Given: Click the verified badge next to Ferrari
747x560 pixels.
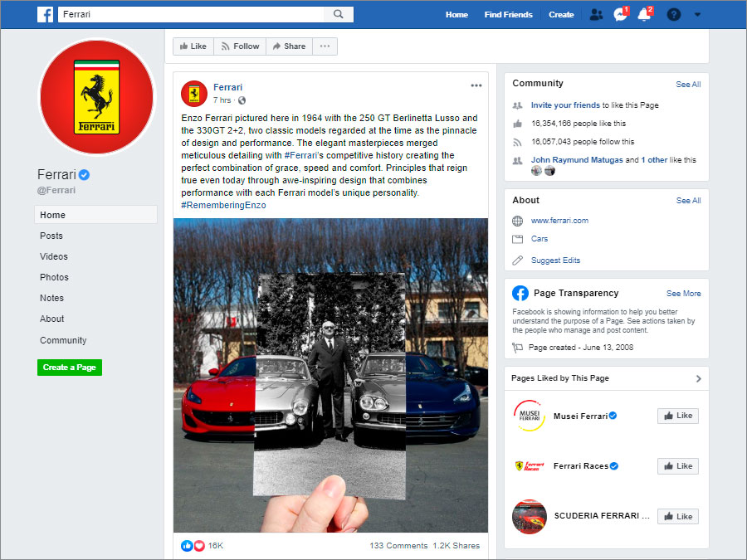Looking at the screenshot, I should 84,175.
